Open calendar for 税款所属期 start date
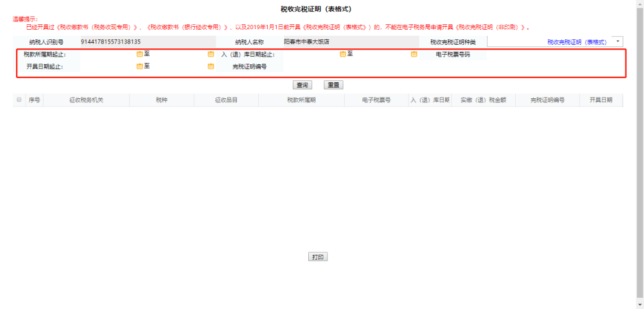Screen dimensions: 644x309 140,54
